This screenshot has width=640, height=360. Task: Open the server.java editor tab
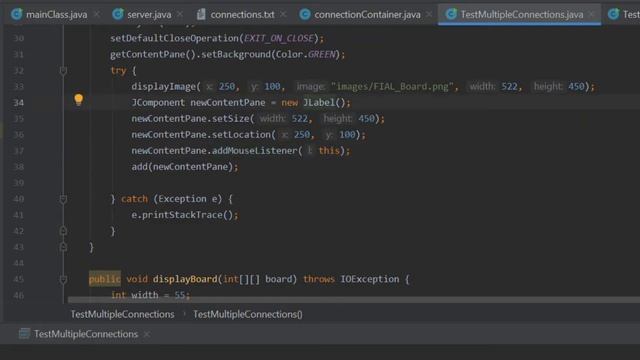click(149, 15)
